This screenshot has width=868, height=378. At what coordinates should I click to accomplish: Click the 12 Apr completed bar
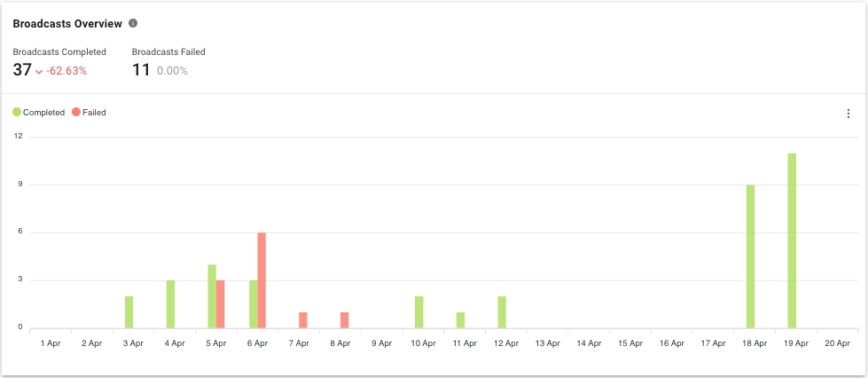[502, 312]
